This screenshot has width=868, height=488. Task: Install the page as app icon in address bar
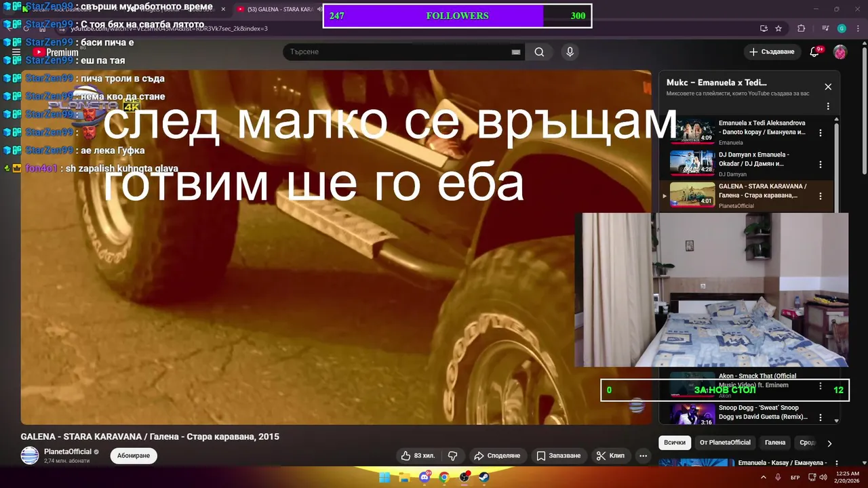click(x=764, y=28)
